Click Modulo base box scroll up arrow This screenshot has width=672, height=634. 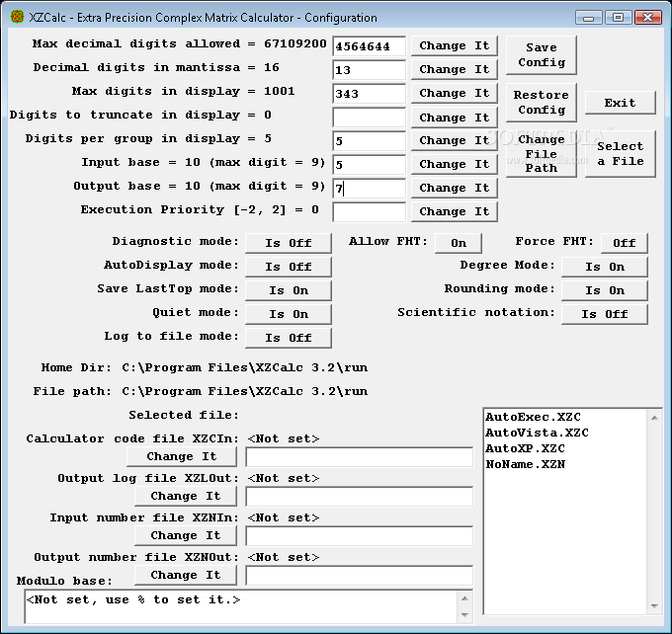click(x=465, y=598)
